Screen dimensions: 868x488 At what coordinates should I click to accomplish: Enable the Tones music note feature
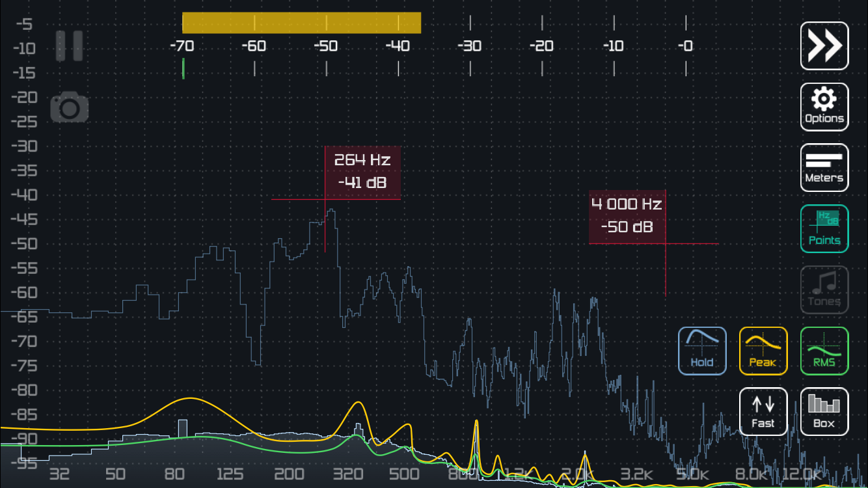click(x=824, y=290)
